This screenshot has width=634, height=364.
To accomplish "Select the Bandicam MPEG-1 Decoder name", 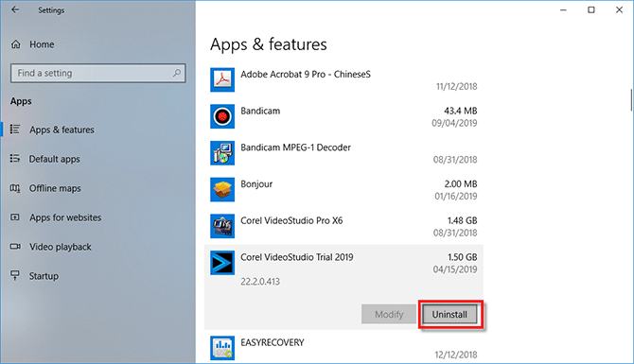I will [x=295, y=147].
